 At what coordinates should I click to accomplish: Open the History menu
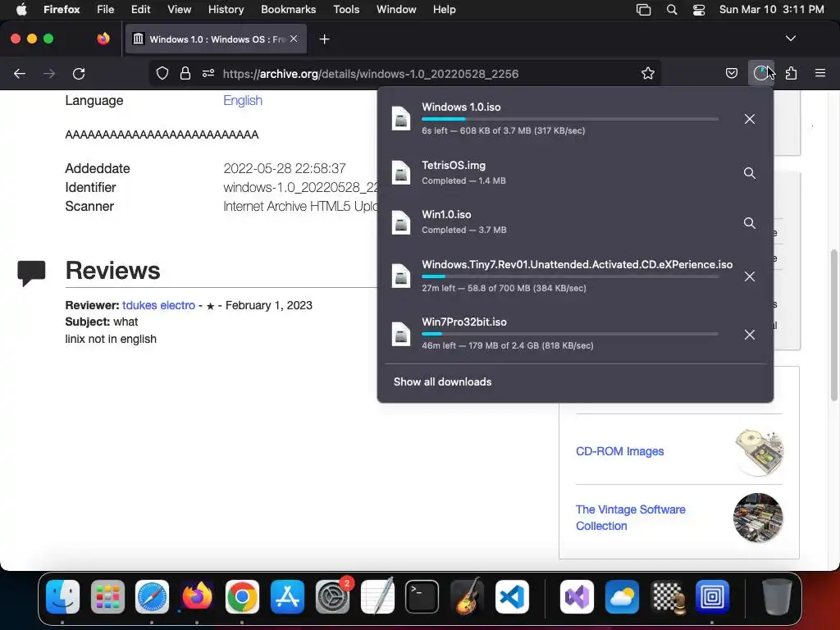point(226,10)
